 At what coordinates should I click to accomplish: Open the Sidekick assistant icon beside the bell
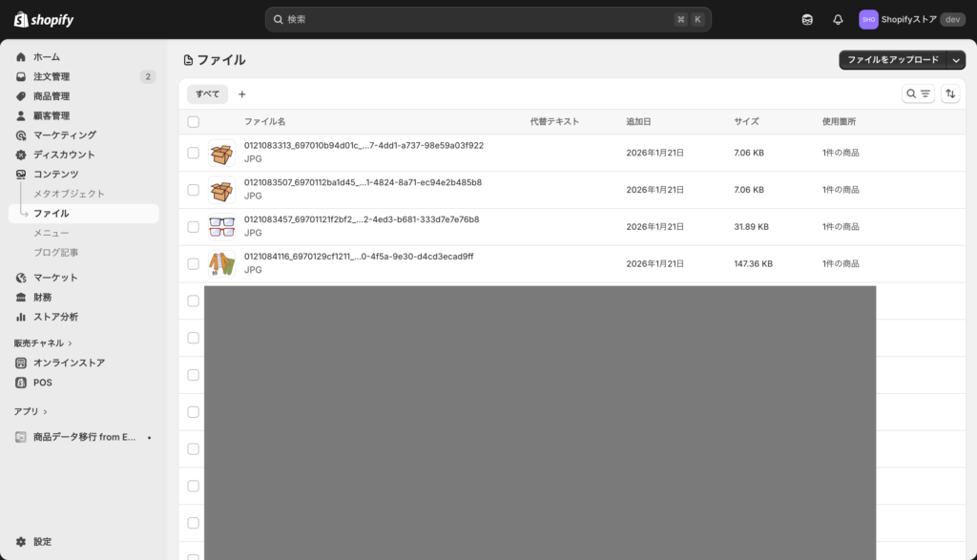click(x=807, y=19)
